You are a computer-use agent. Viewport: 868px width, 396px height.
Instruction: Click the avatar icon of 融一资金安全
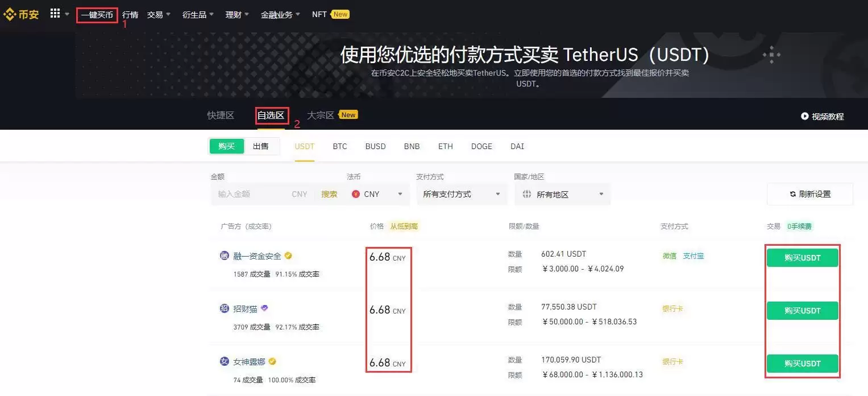[225, 256]
